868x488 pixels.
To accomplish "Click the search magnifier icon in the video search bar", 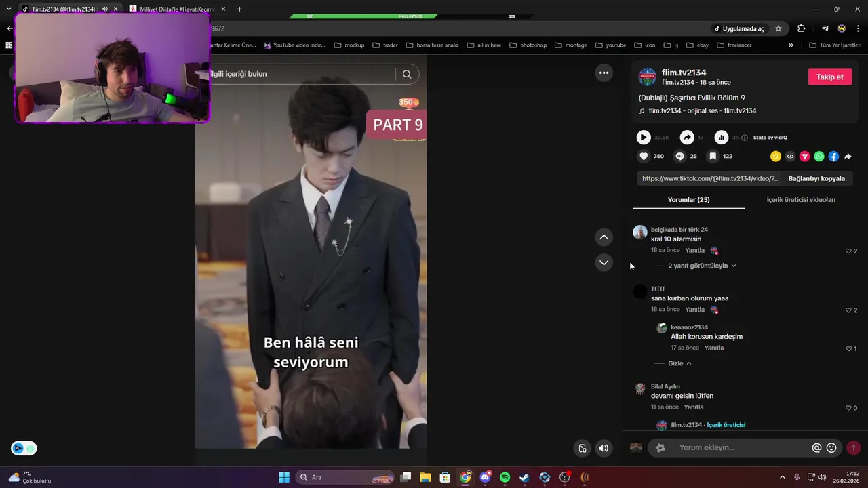I will (x=407, y=74).
